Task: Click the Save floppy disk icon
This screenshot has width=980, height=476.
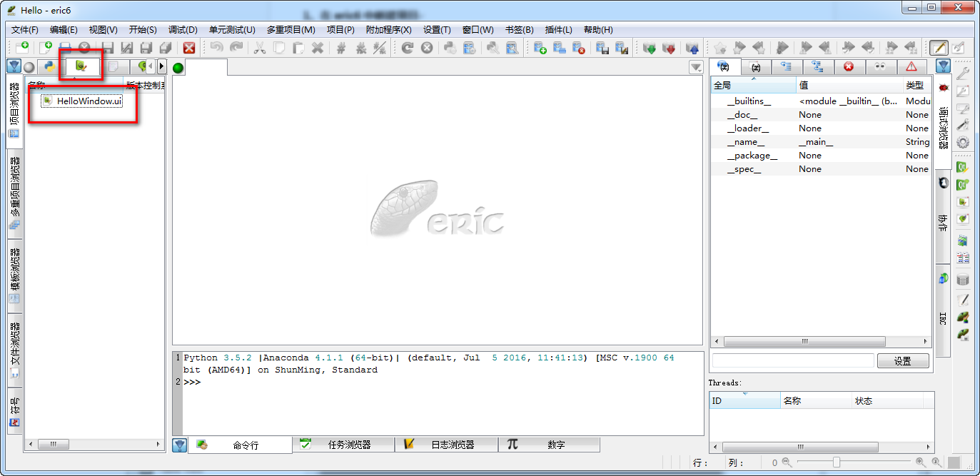Action: (107, 48)
